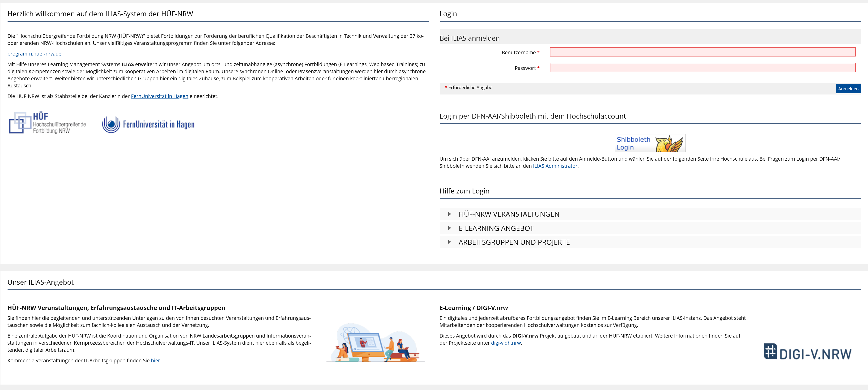The image size is (868, 390).
Task: Expand the E-LEARNING ANGEBOT section arrow
Action: pos(449,228)
